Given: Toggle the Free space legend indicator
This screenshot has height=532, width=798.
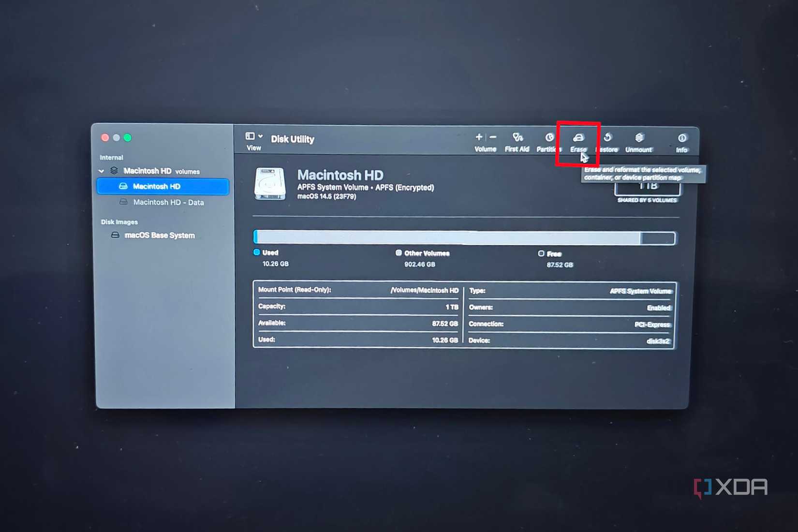Looking at the screenshot, I should click(541, 253).
